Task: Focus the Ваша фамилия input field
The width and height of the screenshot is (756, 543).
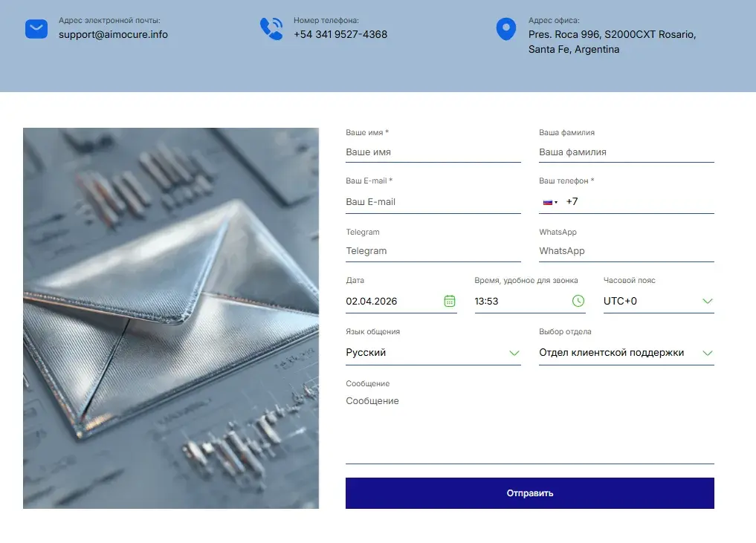Action: pyautogui.click(x=627, y=152)
